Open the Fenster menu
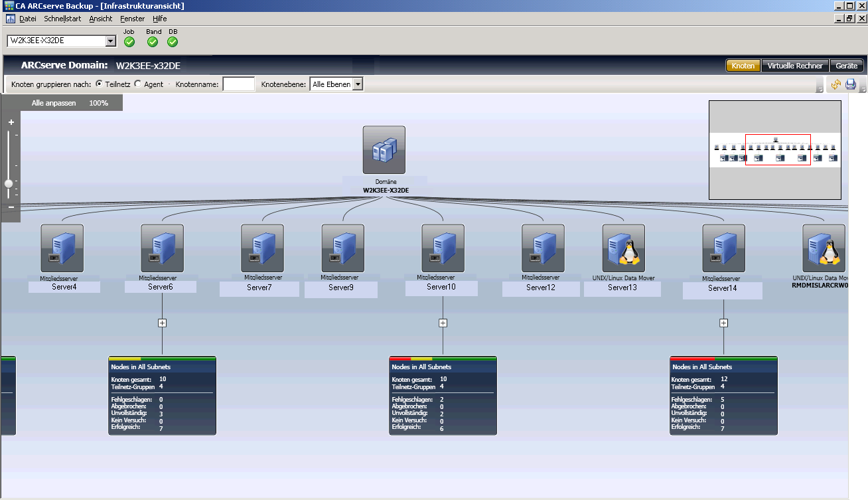This screenshot has height=500, width=868. pyautogui.click(x=133, y=19)
